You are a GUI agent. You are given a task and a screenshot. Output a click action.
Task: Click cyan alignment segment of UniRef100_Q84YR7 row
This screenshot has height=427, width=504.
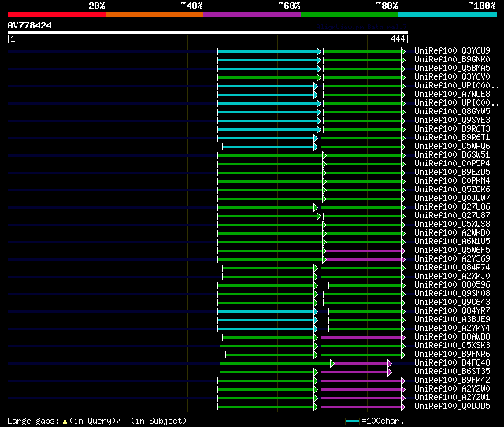(x=266, y=311)
